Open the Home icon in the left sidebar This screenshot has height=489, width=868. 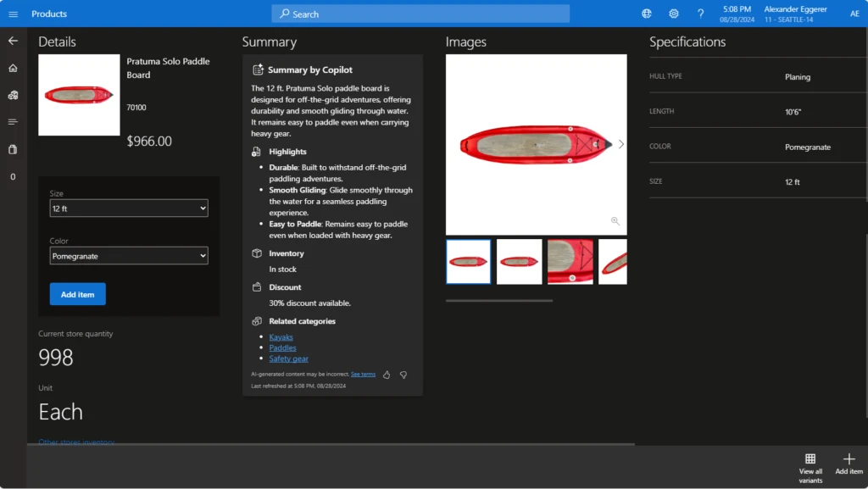coord(13,68)
